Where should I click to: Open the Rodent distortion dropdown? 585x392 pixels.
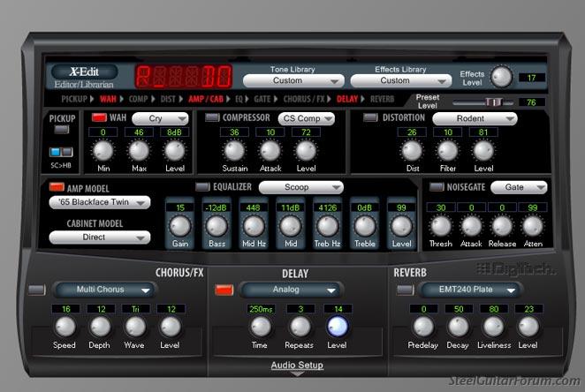click(475, 118)
